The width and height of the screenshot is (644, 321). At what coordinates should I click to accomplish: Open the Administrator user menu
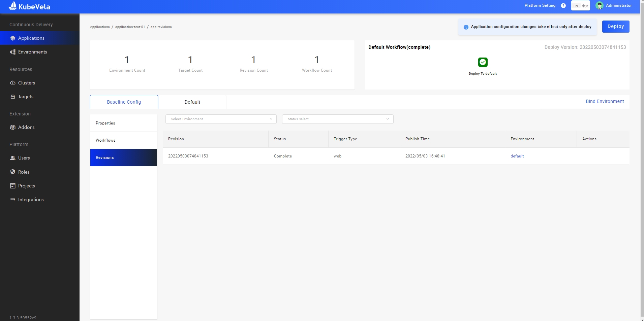tap(614, 6)
